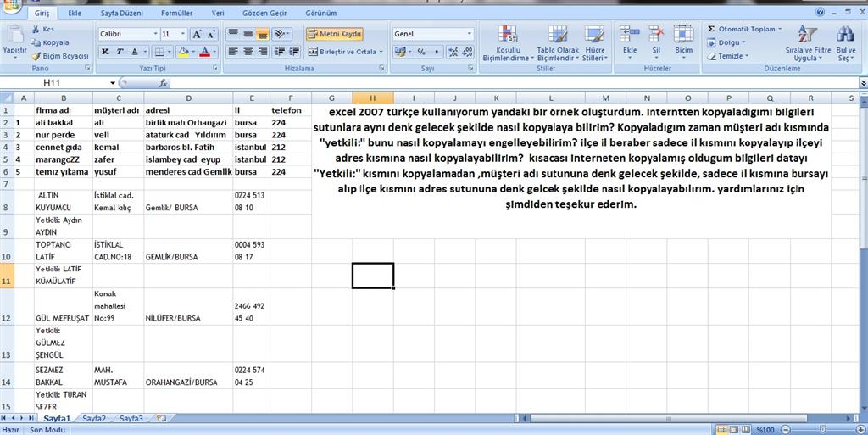
Task: Align text left icon
Action: point(234,52)
